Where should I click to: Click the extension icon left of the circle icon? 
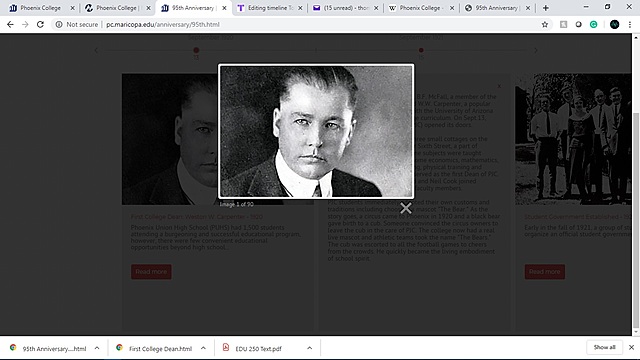pos(563,24)
